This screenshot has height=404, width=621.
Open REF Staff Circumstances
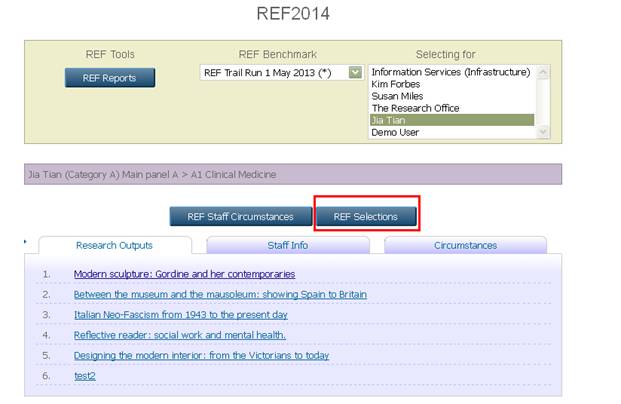click(x=240, y=217)
